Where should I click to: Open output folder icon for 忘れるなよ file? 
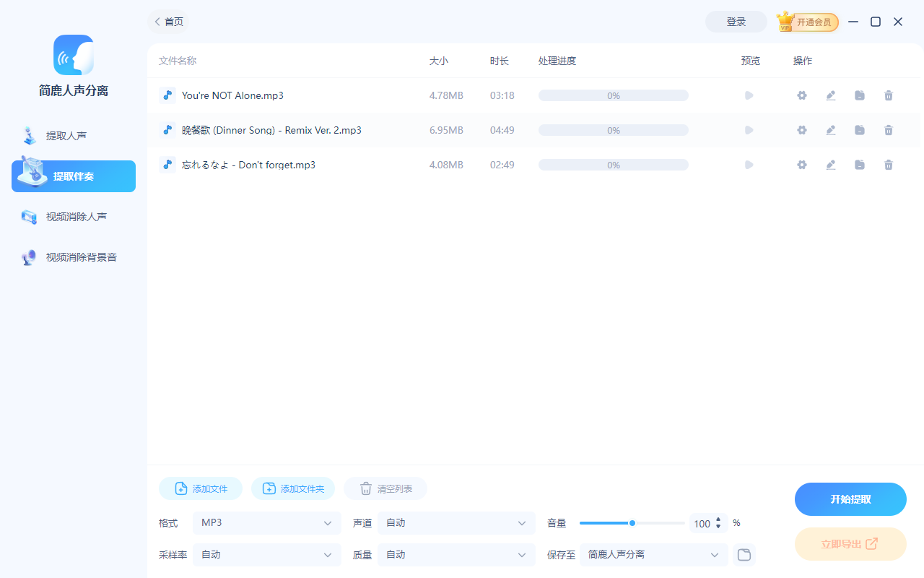860,165
